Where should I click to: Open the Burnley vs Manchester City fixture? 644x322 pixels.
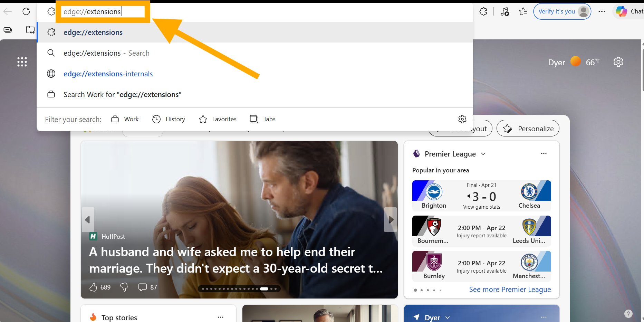(482, 266)
